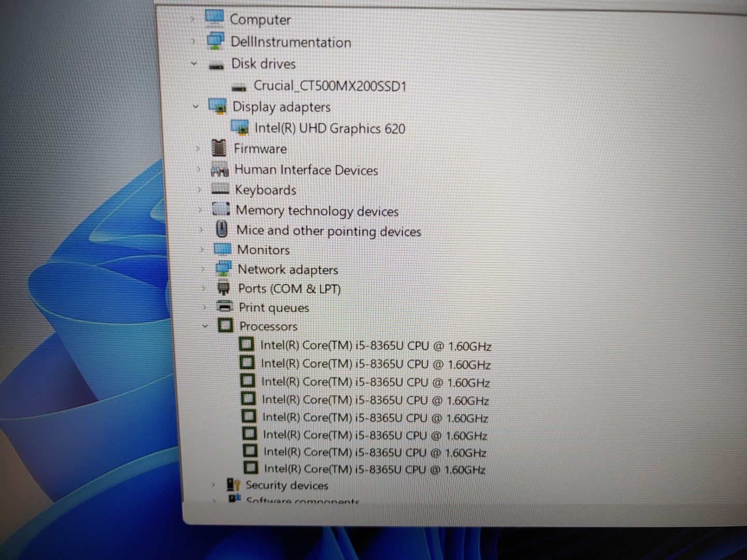Select the Mice and other pointing devices label

pyautogui.click(x=329, y=231)
